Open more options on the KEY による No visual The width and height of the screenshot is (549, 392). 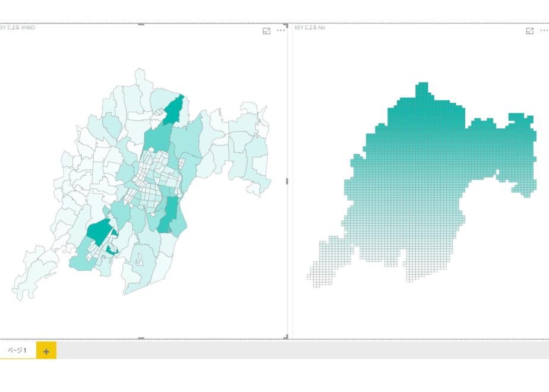(x=544, y=30)
